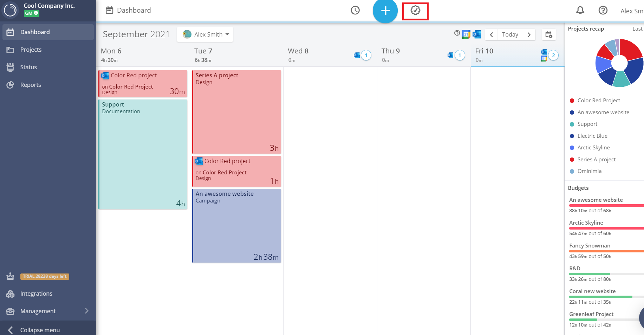
Task: Open the help question mark icon
Action: pyautogui.click(x=603, y=11)
